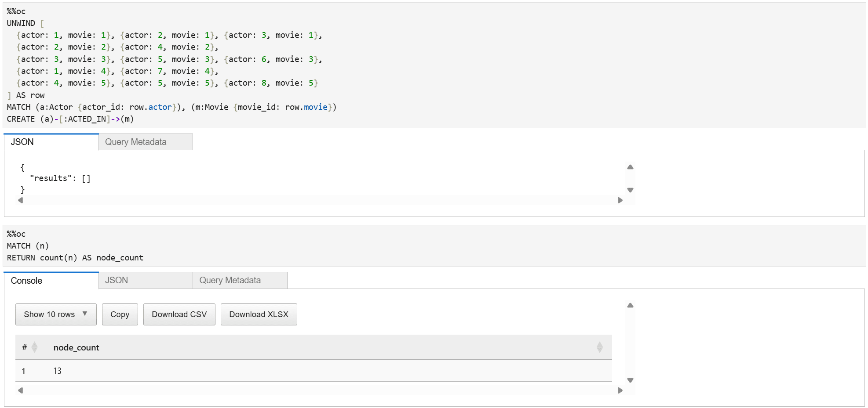The width and height of the screenshot is (868, 408).
Task: Click the down scroll arrow in first JSON output
Action: 630,190
